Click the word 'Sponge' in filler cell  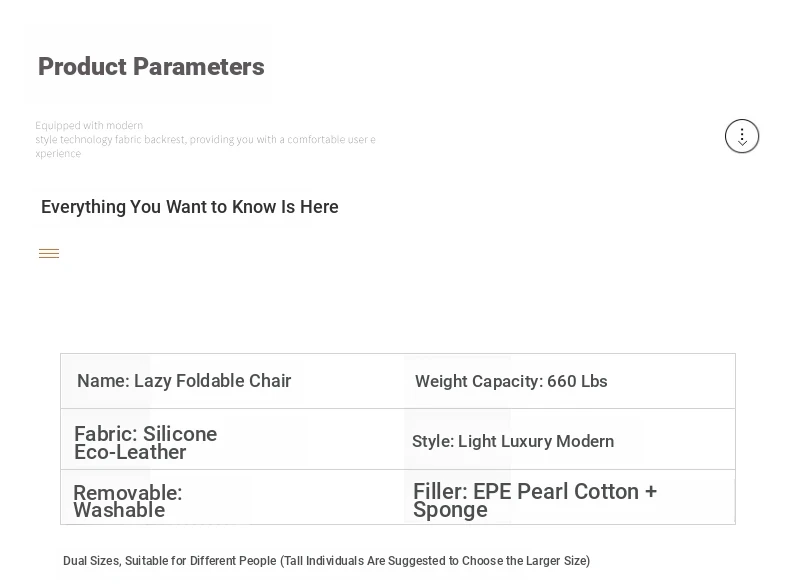450,510
